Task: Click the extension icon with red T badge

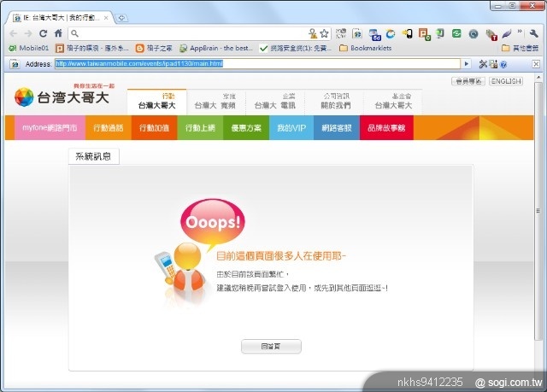Action: (x=491, y=34)
